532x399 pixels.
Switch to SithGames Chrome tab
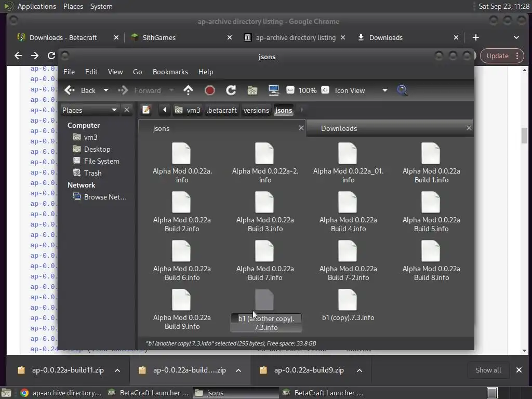159,37
